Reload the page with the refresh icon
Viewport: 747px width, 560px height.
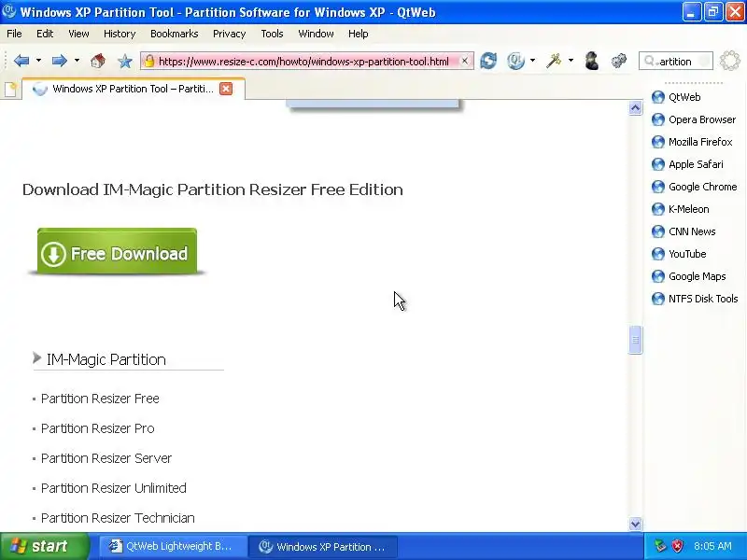tap(488, 61)
